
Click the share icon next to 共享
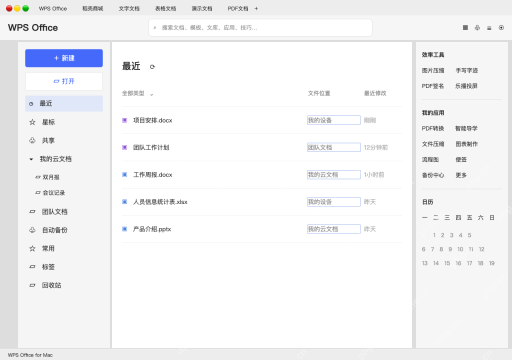point(32,140)
